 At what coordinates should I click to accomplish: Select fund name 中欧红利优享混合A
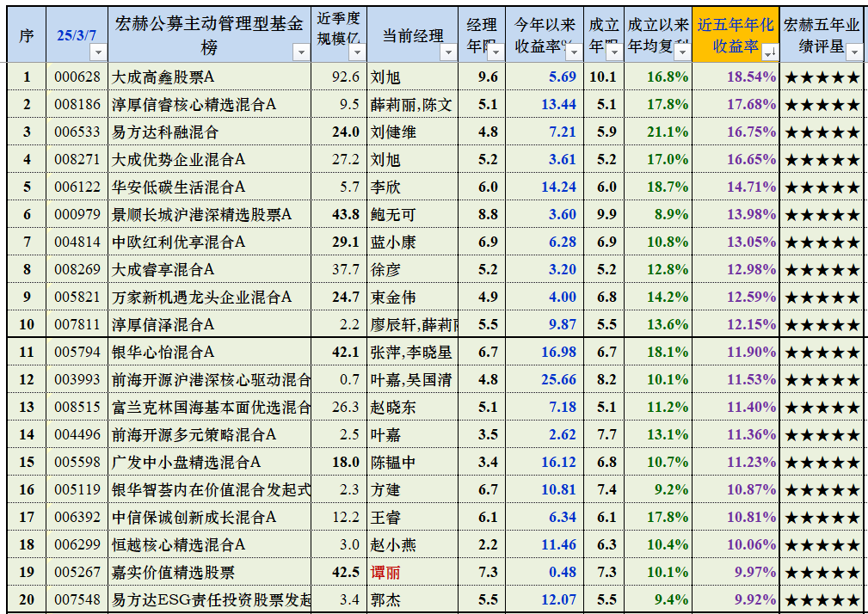click(x=178, y=243)
